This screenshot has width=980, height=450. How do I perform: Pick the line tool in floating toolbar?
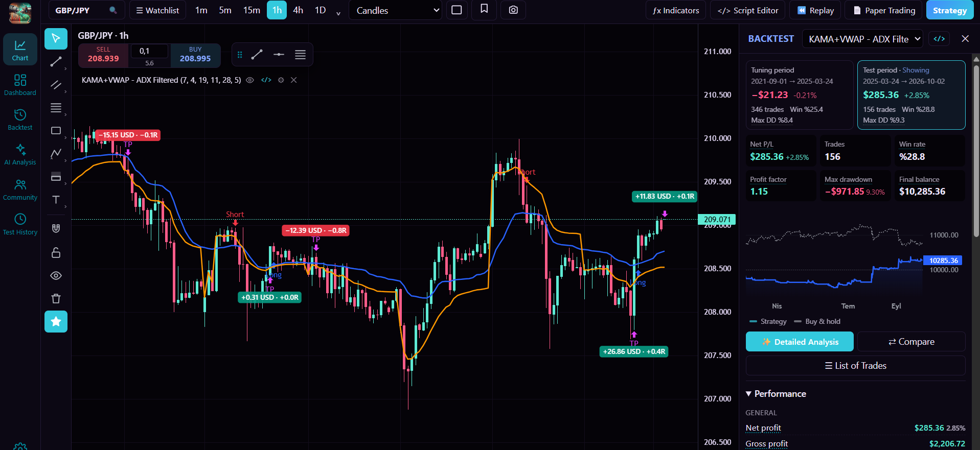pos(257,55)
